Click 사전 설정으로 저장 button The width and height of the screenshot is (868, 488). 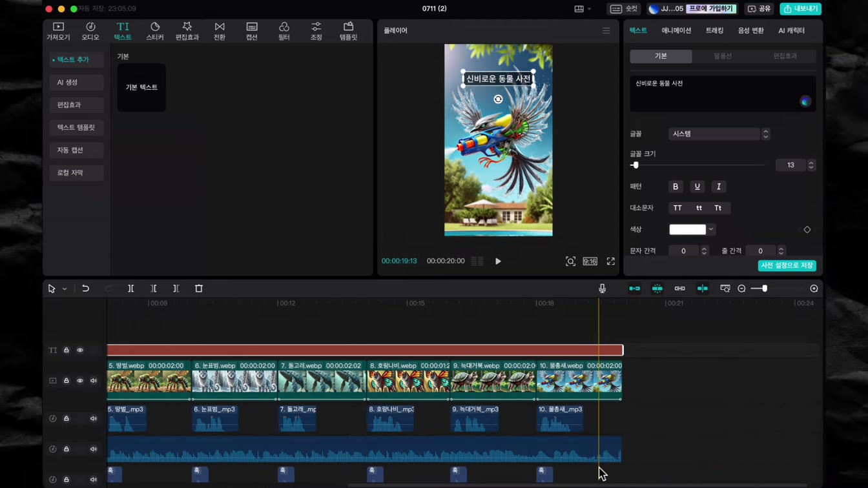point(787,265)
